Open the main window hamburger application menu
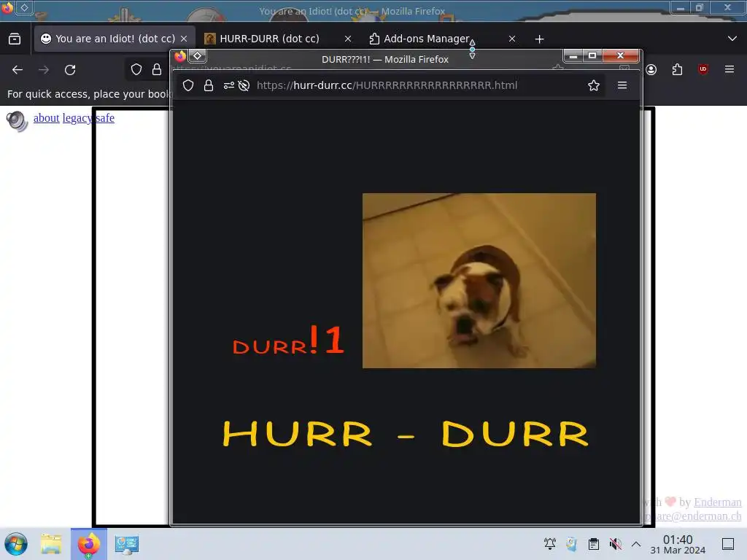This screenshot has width=747, height=560. (x=729, y=69)
